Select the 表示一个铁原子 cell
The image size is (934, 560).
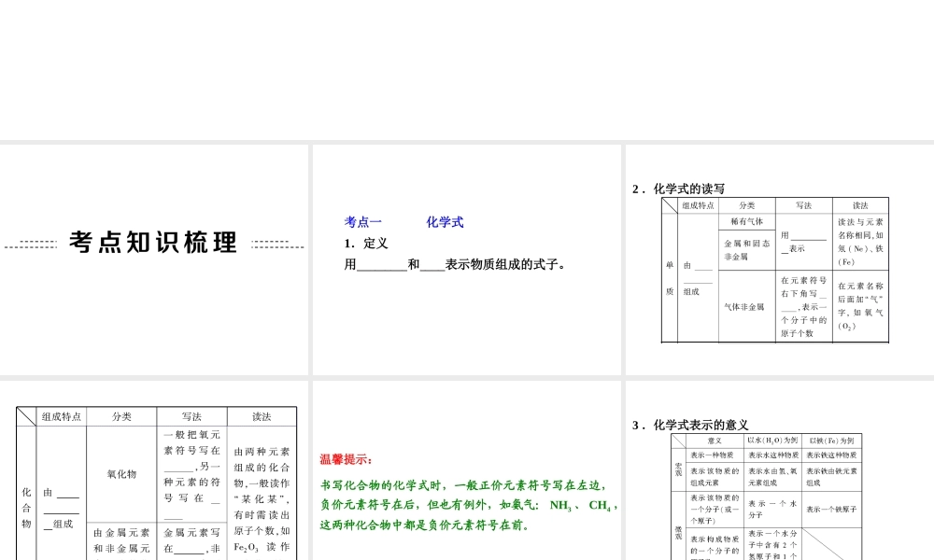831,510
